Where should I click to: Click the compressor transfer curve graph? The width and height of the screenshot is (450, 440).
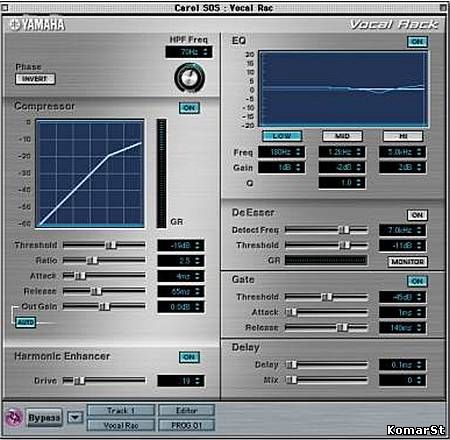coord(90,173)
